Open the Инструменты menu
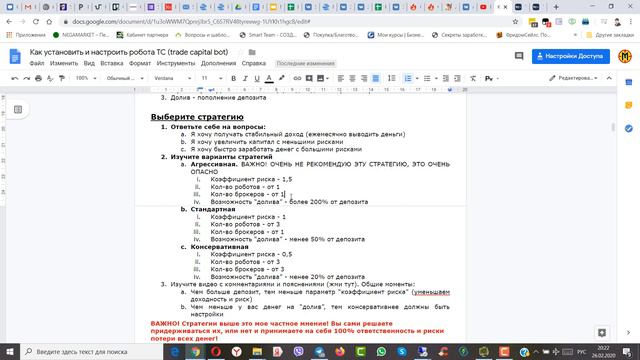This screenshot has width=640, height=360. (176, 63)
